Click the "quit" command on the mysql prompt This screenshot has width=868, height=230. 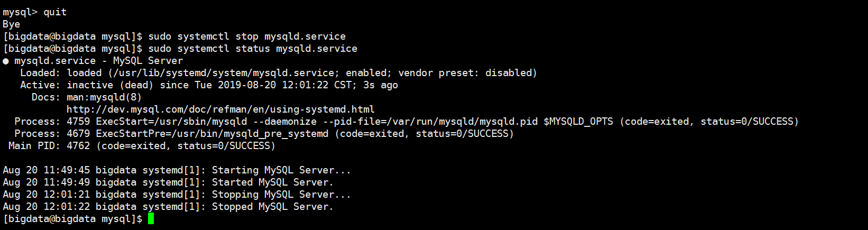(x=55, y=12)
